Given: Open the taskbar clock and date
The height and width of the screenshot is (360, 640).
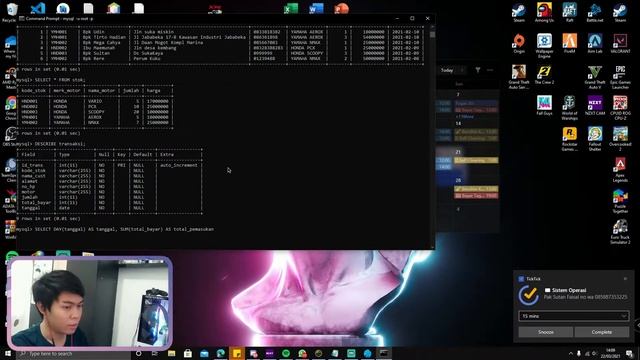Looking at the screenshot, I should coord(611,353).
